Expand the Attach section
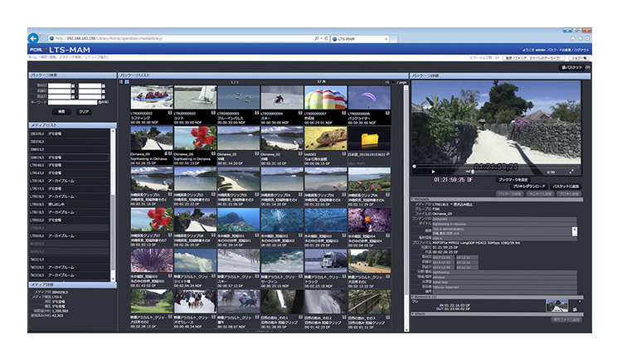 (413, 313)
